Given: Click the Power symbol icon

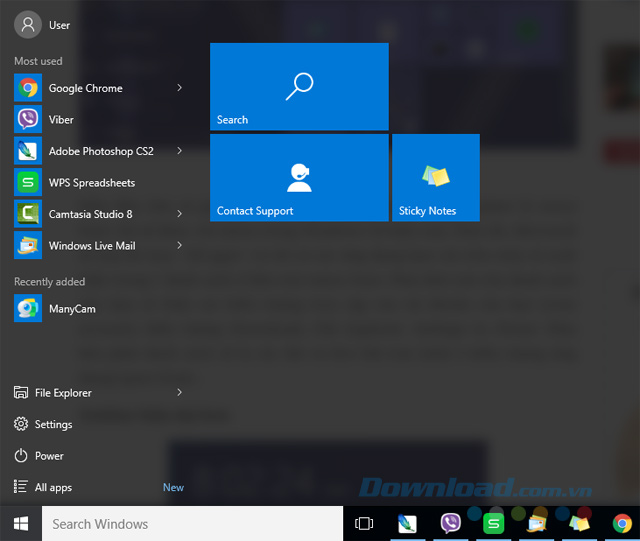Looking at the screenshot, I should 21,455.
